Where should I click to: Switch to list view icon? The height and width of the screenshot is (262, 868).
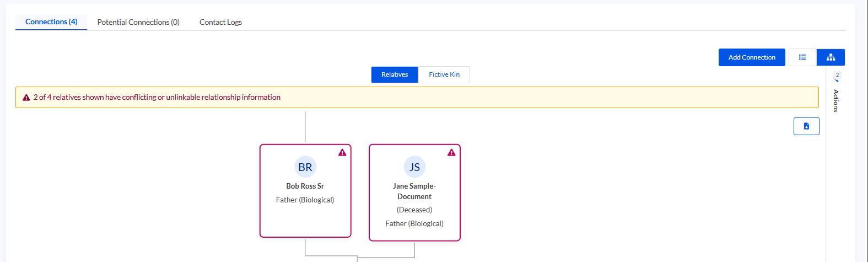(802, 57)
